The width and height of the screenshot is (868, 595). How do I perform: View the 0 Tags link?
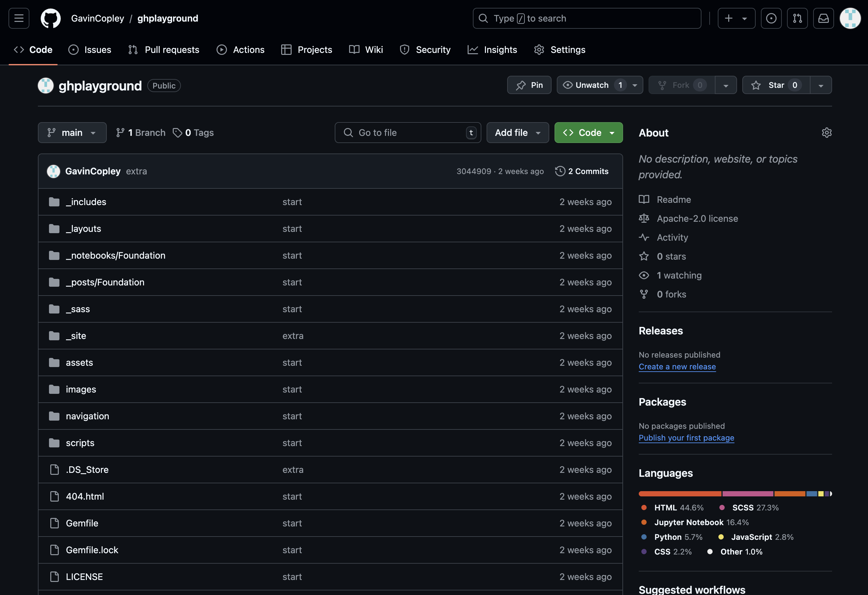[x=193, y=133]
